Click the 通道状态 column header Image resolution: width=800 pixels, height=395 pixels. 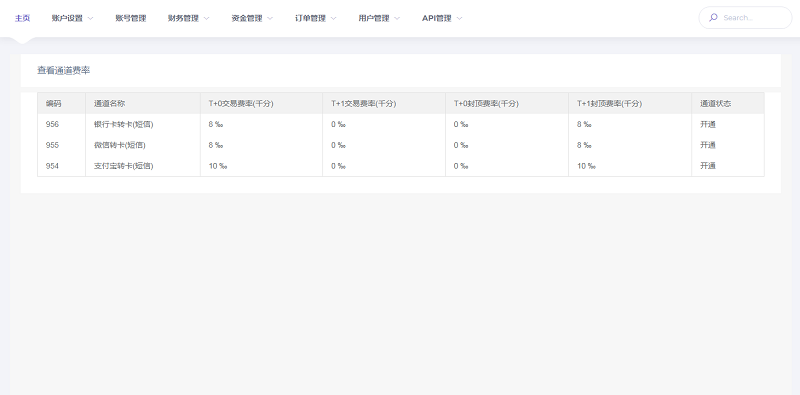pyautogui.click(x=715, y=103)
